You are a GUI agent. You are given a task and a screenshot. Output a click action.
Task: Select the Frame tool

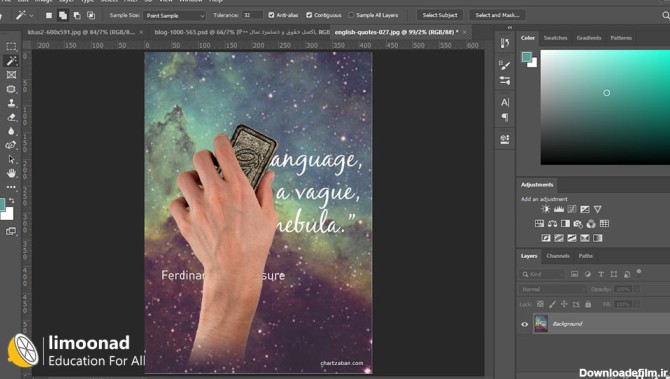tap(11, 75)
